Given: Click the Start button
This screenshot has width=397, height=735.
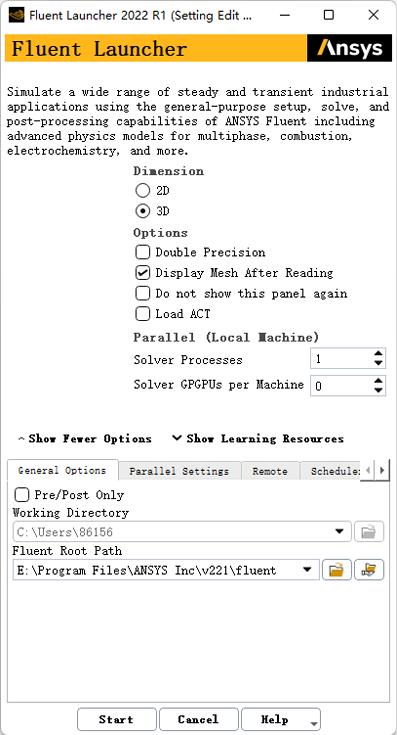Looking at the screenshot, I should coord(116,720).
